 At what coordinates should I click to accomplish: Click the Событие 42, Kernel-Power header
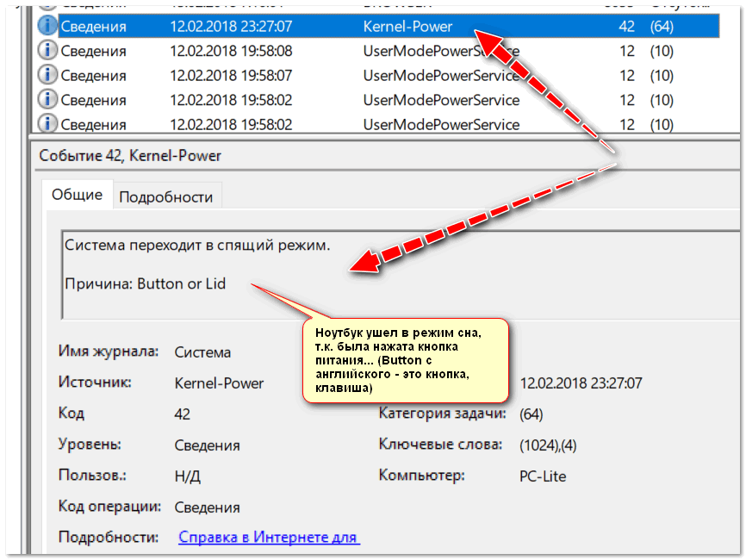(130, 156)
